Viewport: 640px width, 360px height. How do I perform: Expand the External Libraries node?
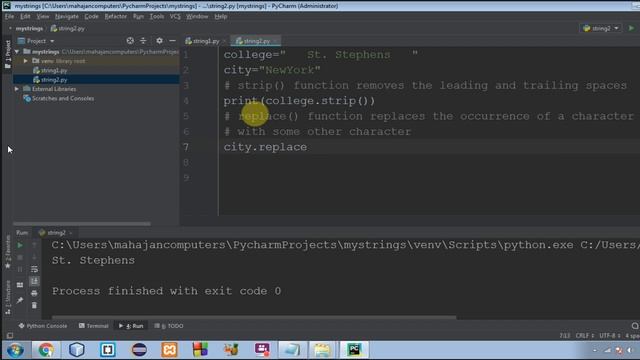tap(17, 89)
